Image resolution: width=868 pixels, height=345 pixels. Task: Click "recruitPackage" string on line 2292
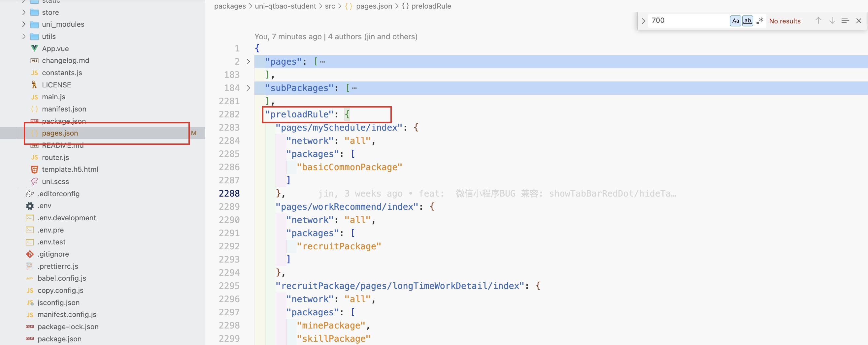339,246
